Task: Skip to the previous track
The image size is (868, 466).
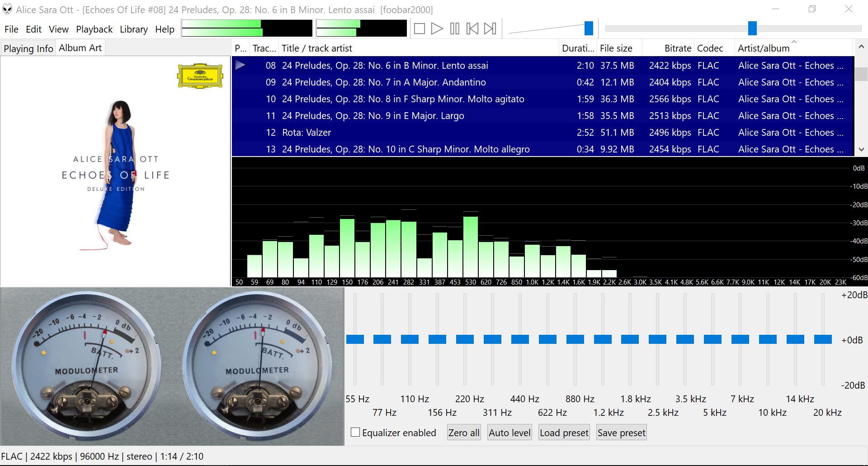Action: pos(472,29)
